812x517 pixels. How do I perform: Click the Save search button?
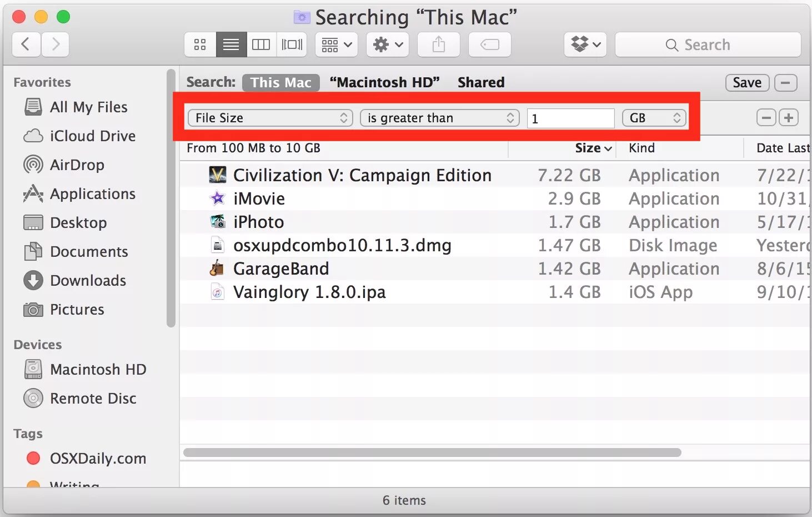tap(747, 83)
